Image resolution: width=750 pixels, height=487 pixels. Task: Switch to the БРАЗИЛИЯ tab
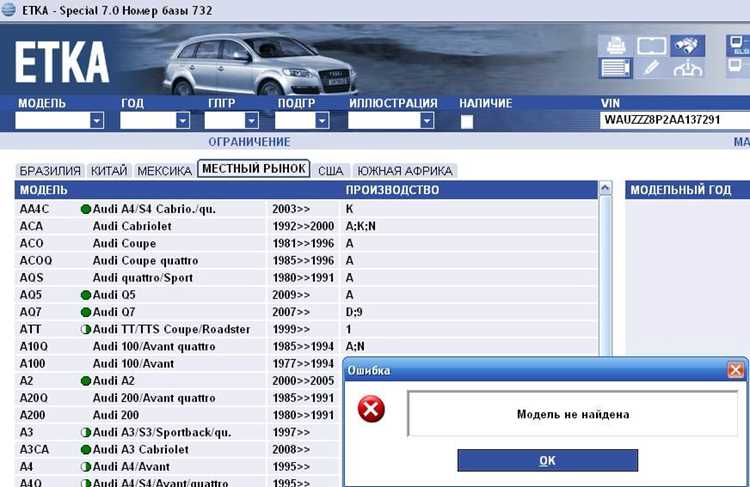(50, 171)
